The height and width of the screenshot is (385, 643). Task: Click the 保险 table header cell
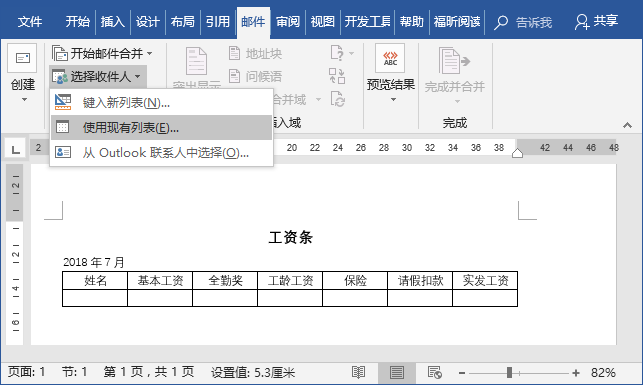pyautogui.click(x=355, y=280)
